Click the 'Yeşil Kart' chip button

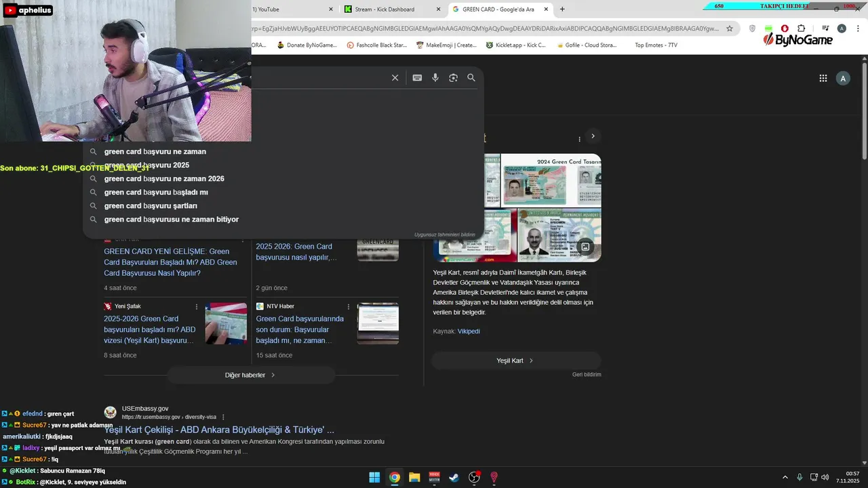[516, 361]
